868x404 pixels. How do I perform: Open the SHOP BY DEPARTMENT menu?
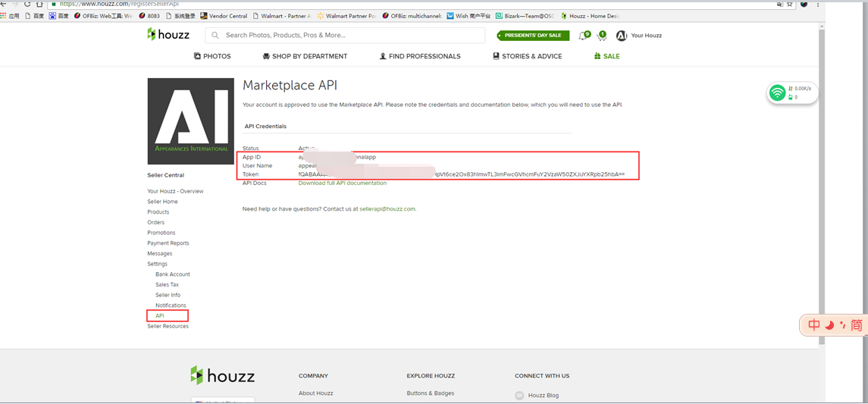[x=305, y=56]
